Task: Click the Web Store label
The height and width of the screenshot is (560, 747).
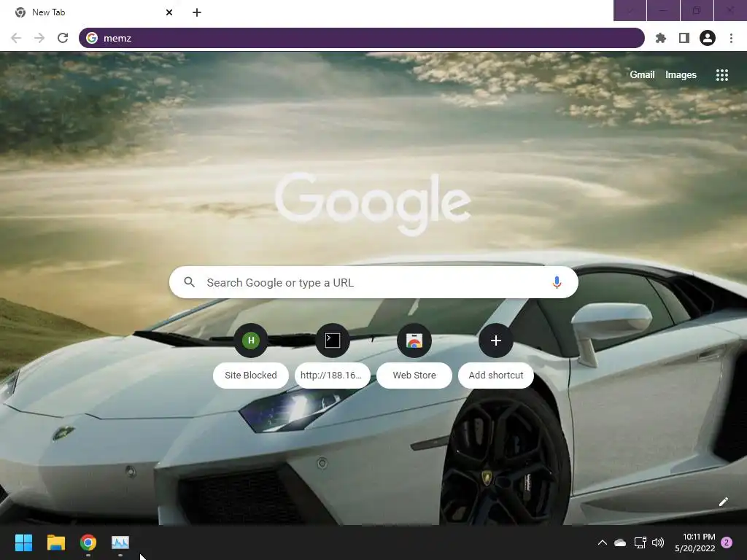Action: 414,376
